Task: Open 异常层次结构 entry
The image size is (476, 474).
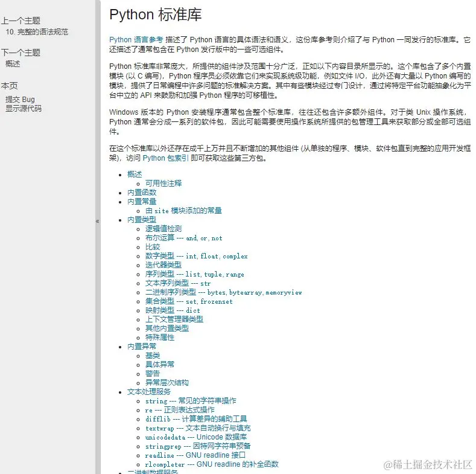Action: 167,383
